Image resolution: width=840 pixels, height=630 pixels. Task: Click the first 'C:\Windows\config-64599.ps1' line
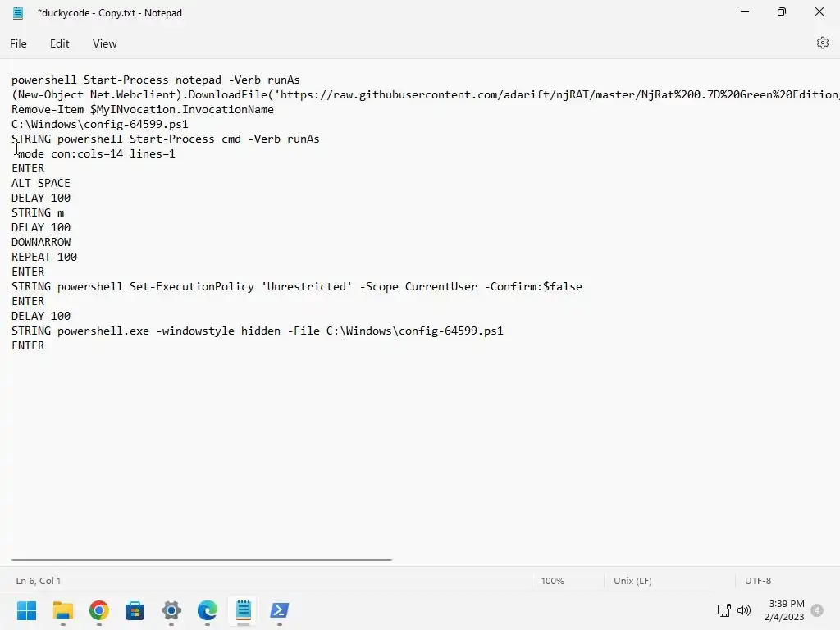pyautogui.click(x=99, y=125)
